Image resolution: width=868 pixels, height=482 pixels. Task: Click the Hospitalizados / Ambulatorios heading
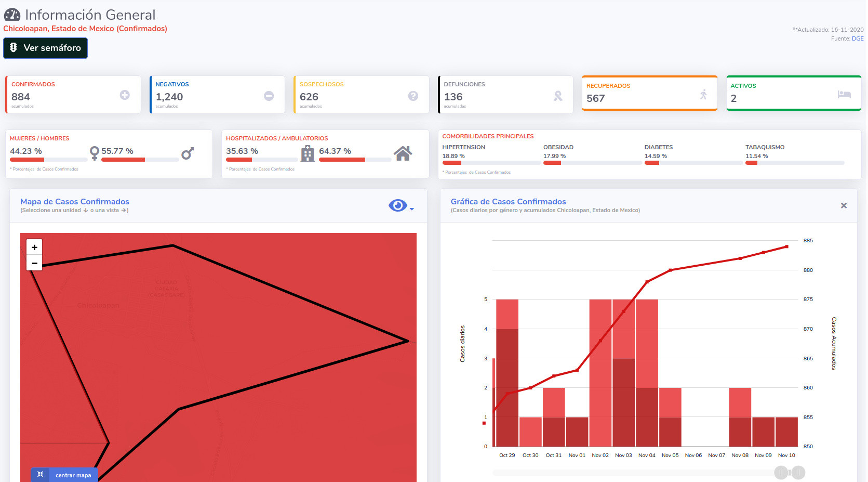[x=277, y=138]
